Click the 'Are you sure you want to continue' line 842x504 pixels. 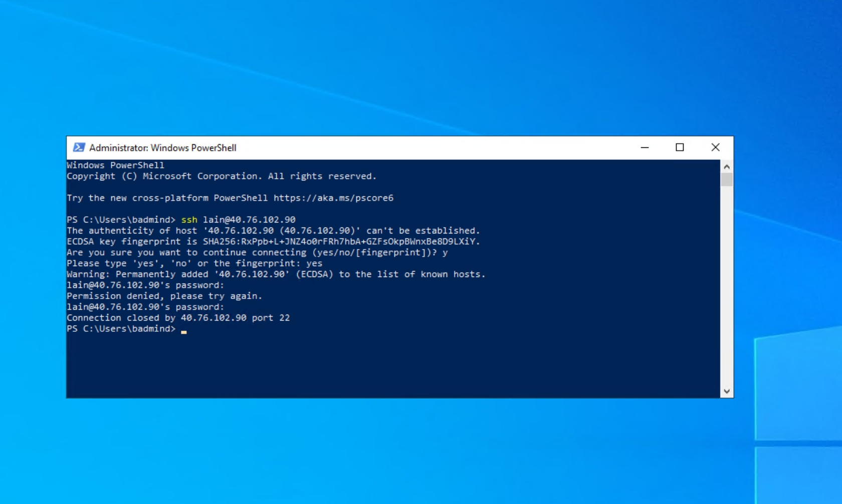(x=257, y=253)
